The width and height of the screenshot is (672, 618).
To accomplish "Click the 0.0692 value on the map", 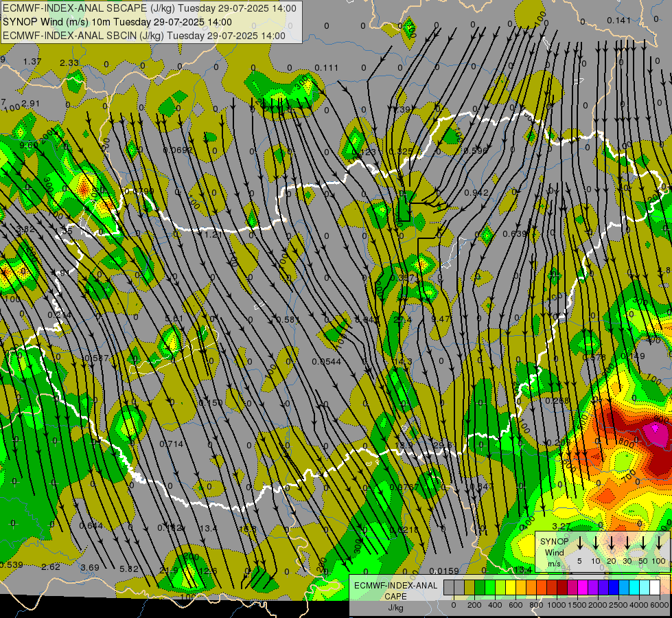I will [178, 150].
